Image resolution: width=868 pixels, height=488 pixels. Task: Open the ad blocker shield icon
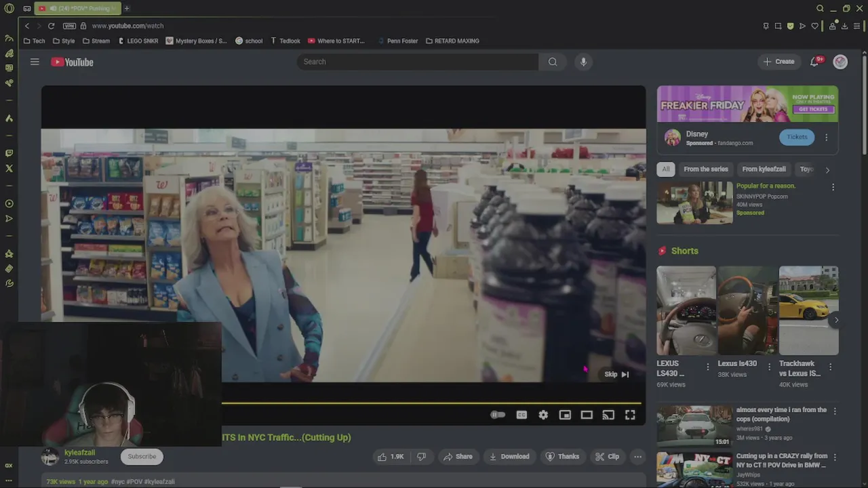[x=790, y=26]
